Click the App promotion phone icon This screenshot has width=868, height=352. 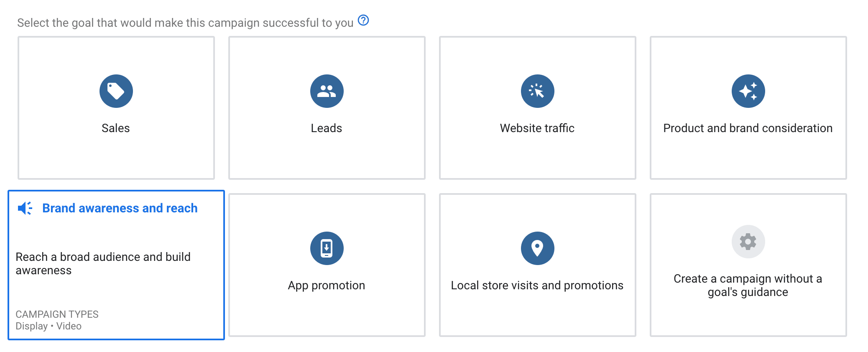point(327,247)
